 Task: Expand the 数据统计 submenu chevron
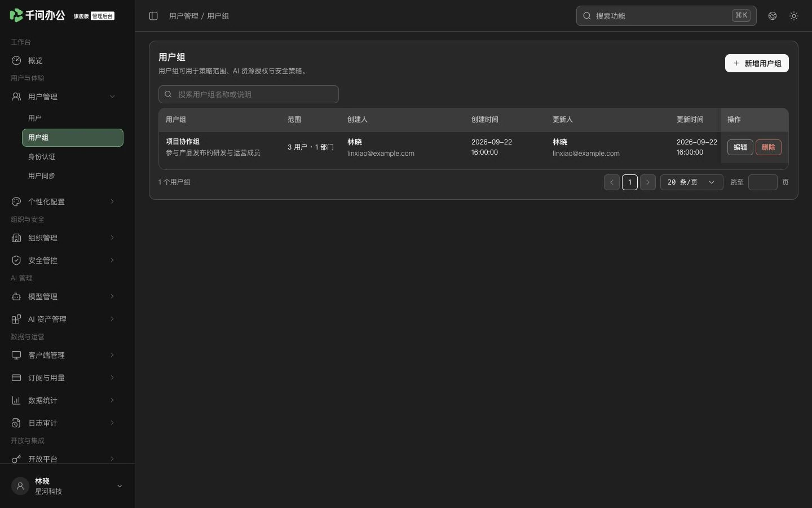(x=112, y=400)
